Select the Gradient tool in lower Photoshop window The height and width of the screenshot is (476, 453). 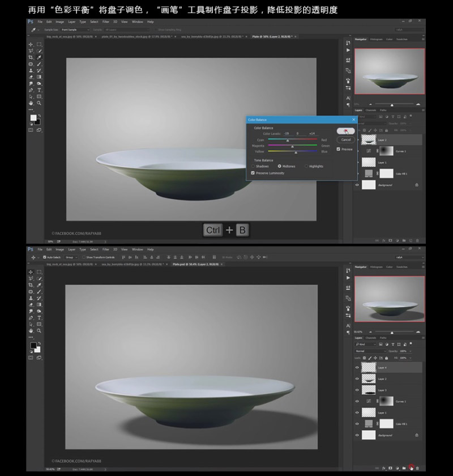[39, 305]
